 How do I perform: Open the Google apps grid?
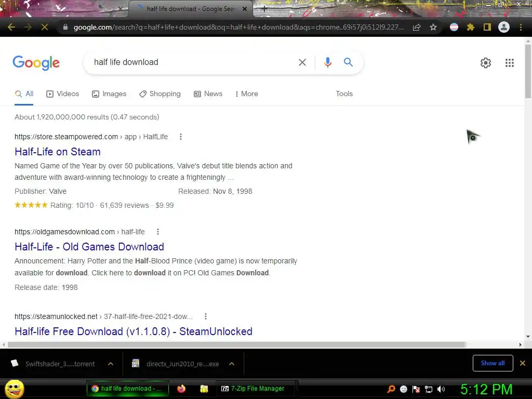(509, 63)
